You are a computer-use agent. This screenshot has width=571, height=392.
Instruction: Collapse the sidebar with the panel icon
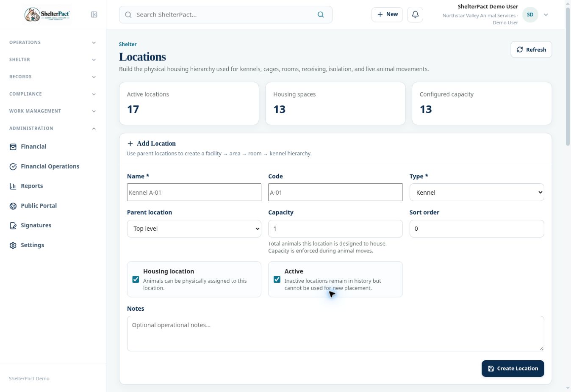point(94,14)
